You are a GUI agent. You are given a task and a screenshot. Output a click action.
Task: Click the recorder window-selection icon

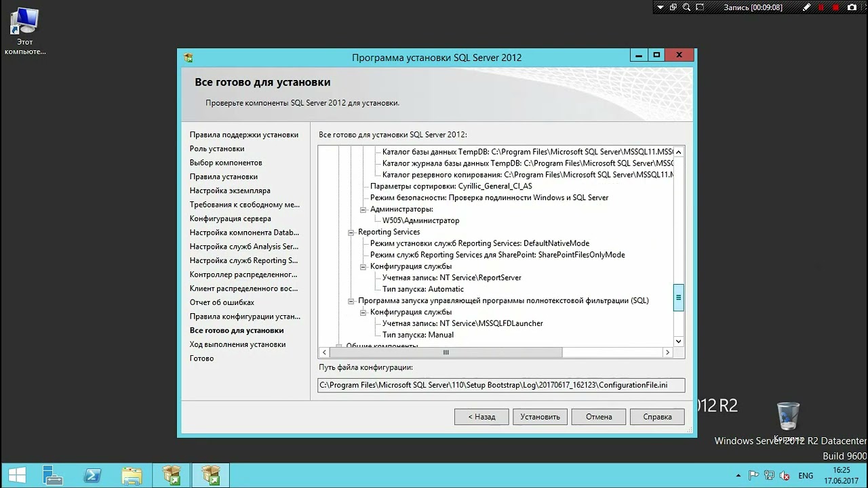pyautogui.click(x=673, y=7)
